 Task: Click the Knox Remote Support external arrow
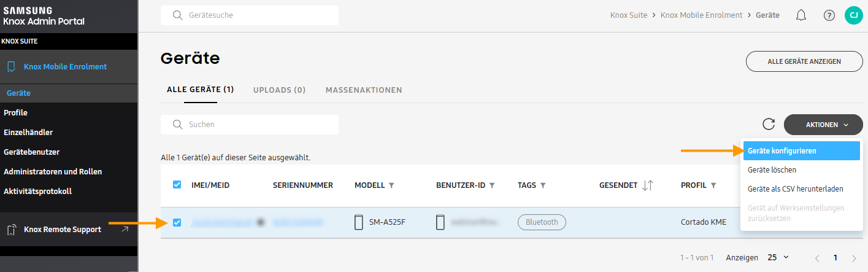125,229
